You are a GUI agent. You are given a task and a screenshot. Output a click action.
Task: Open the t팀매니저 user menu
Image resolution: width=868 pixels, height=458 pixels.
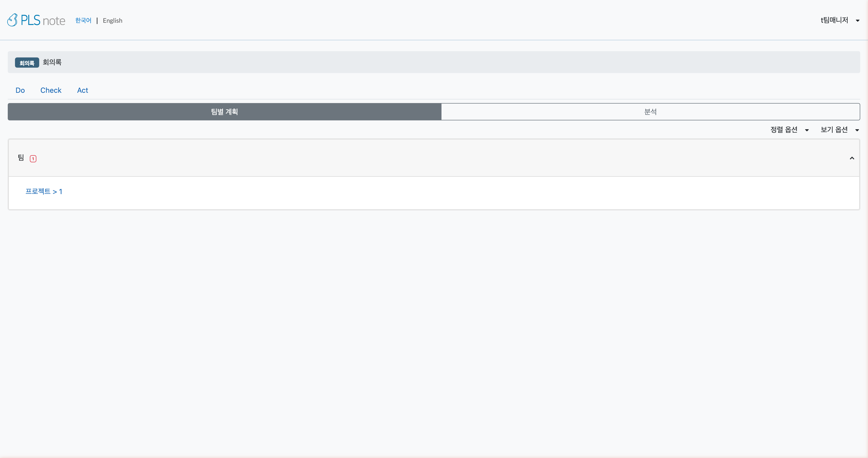click(834, 20)
